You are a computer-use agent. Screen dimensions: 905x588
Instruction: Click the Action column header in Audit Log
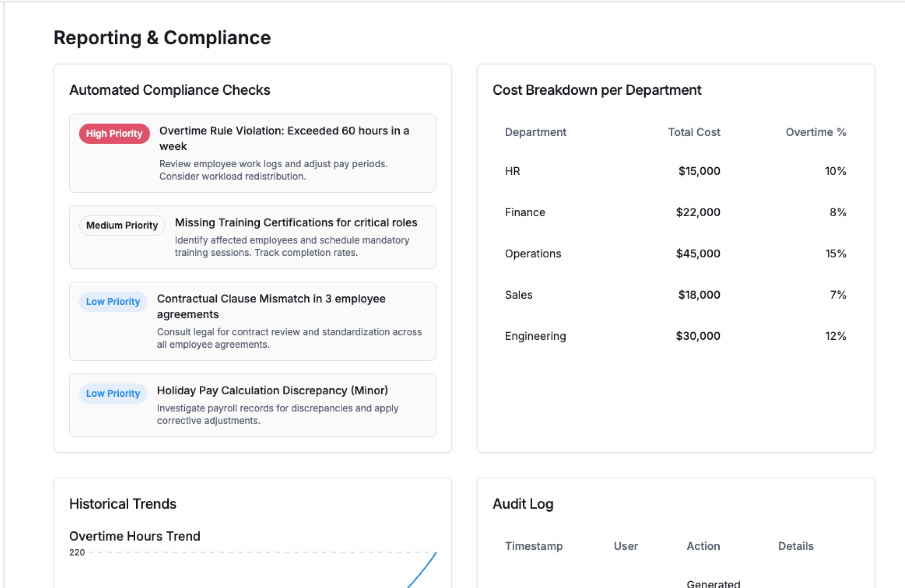tap(703, 546)
